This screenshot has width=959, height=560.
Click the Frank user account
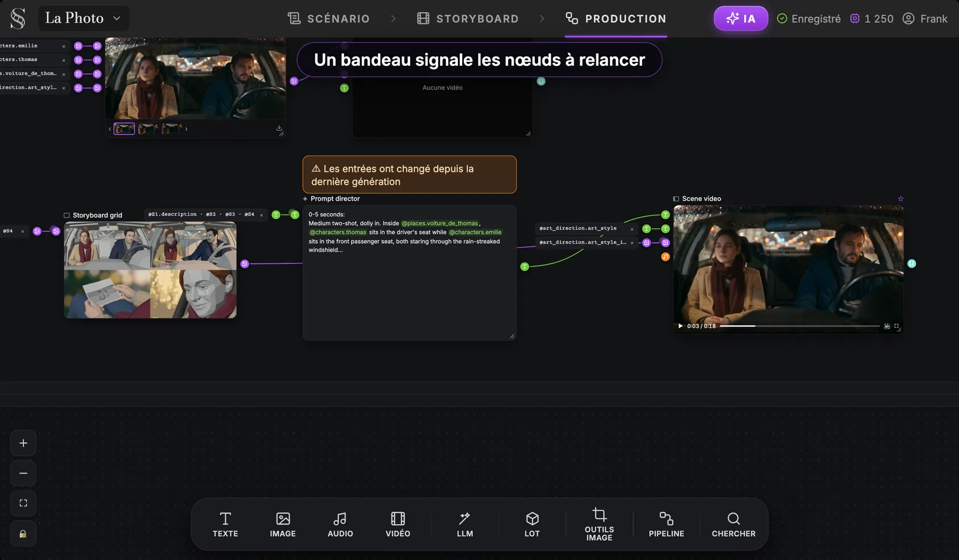click(x=925, y=19)
